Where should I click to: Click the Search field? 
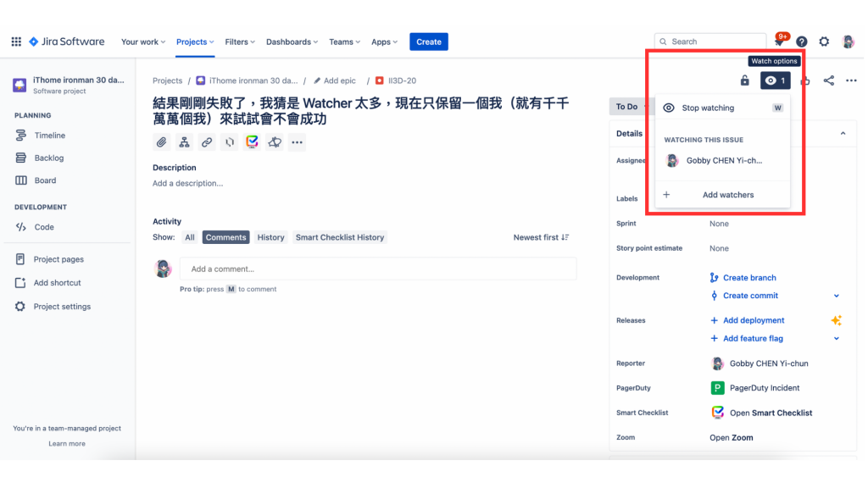click(710, 42)
